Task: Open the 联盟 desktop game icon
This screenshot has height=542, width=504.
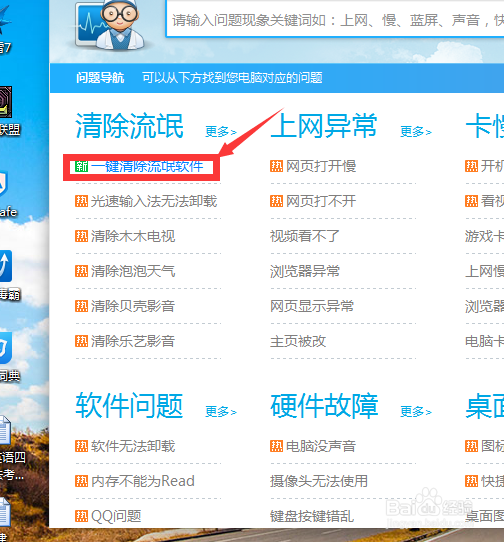Action: point(6,102)
